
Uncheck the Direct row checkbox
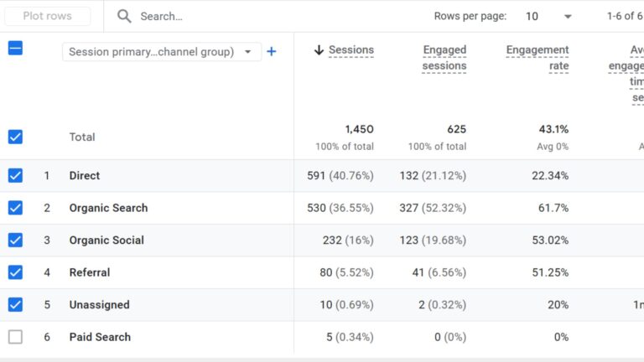pos(15,176)
